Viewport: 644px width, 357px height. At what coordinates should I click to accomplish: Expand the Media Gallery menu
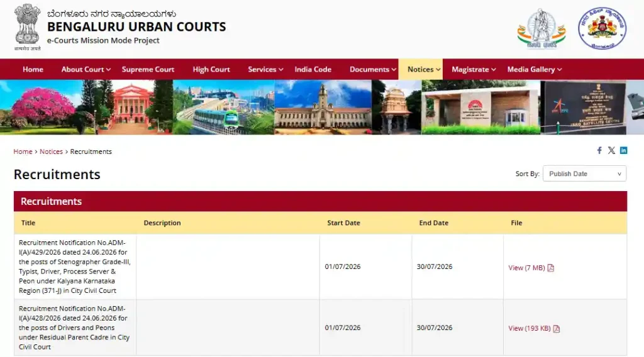(x=535, y=69)
